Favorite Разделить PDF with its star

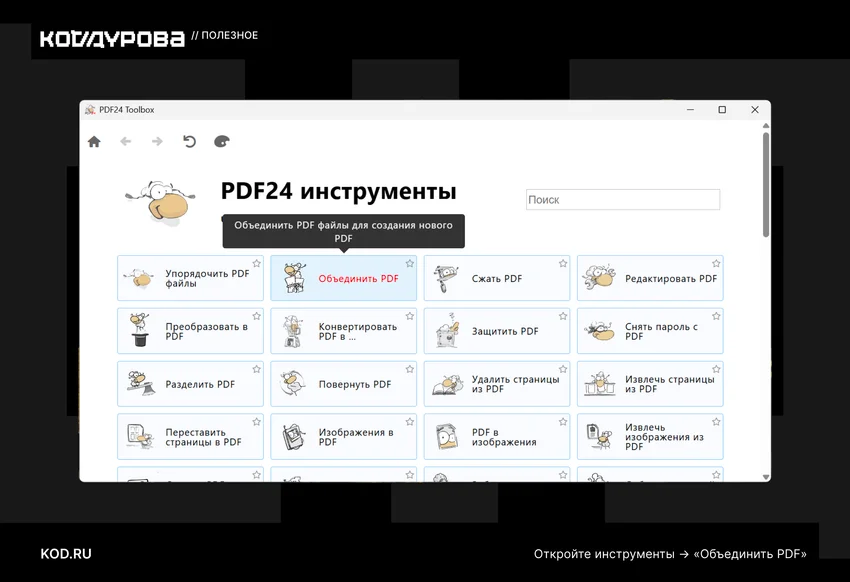coord(256,369)
